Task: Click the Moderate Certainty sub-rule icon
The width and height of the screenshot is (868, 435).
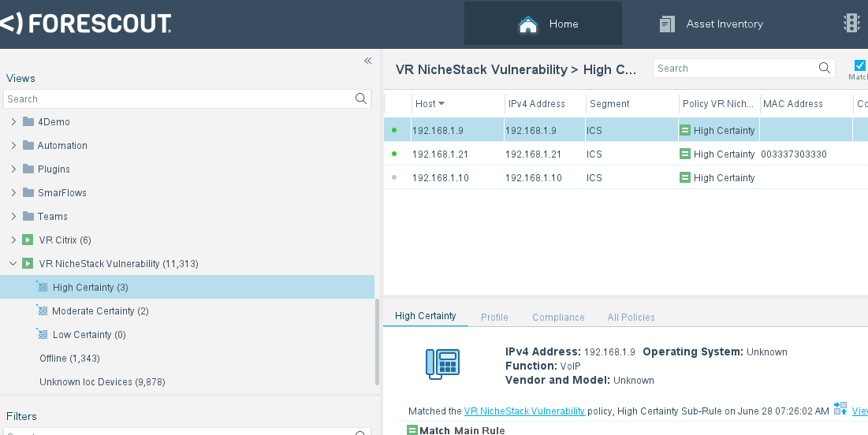Action: click(43, 311)
